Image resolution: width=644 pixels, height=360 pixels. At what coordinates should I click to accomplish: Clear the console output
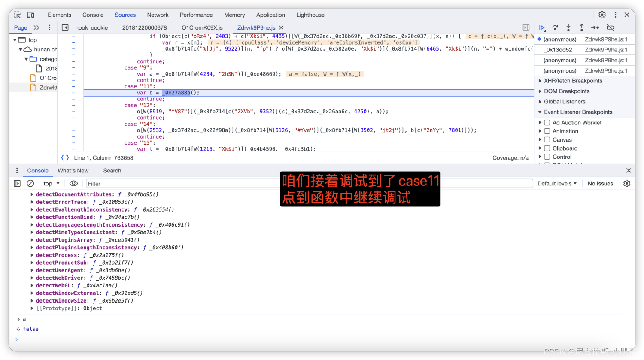pyautogui.click(x=30, y=183)
